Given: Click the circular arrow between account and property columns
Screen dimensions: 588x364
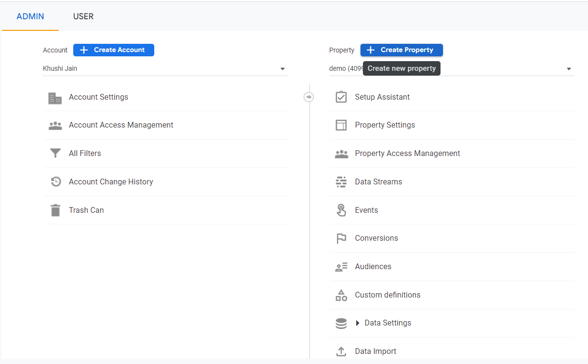Looking at the screenshot, I should pyautogui.click(x=309, y=97).
